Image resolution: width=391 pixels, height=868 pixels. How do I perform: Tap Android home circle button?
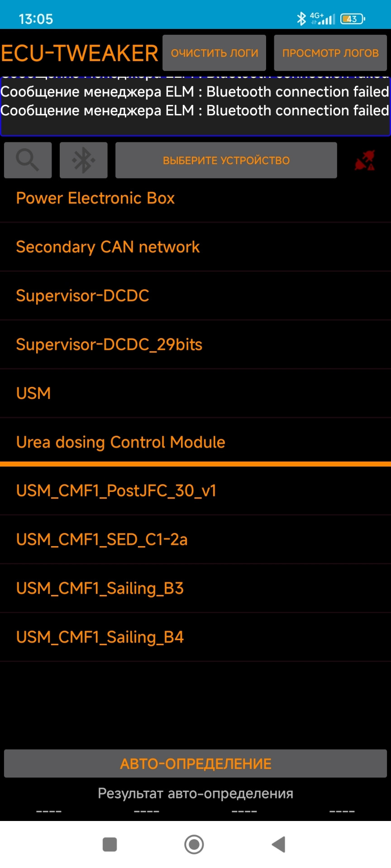pyautogui.click(x=194, y=844)
